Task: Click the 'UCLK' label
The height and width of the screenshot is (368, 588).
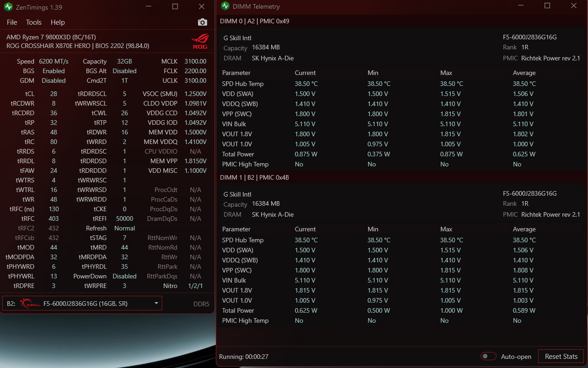Action: (170, 80)
